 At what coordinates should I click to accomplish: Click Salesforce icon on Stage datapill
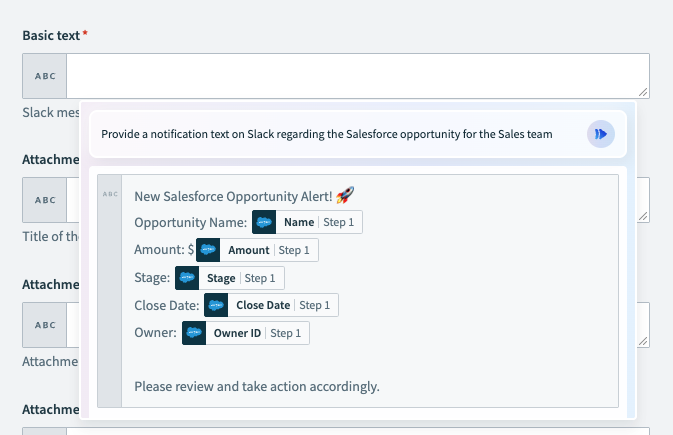[x=187, y=278]
